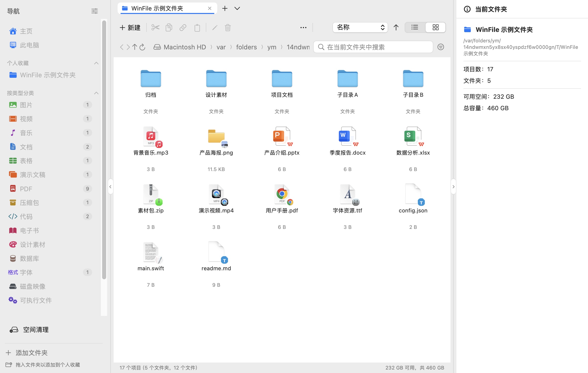Screen dimensions: 588x373
Task: Select 数据分析.xlsx file
Action: pyautogui.click(x=413, y=149)
